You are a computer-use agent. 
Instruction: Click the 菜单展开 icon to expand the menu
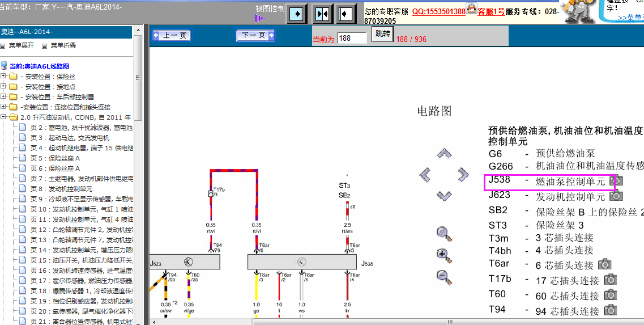tap(2, 46)
